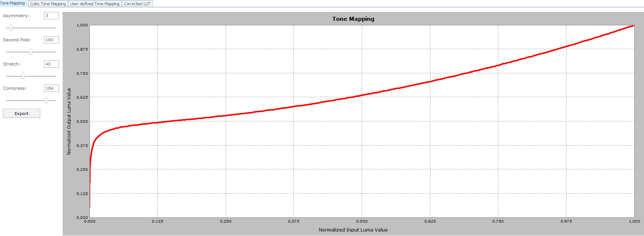Select the Stretch value text box
Image resolution: width=644 pixels, height=236 pixels.
point(51,64)
